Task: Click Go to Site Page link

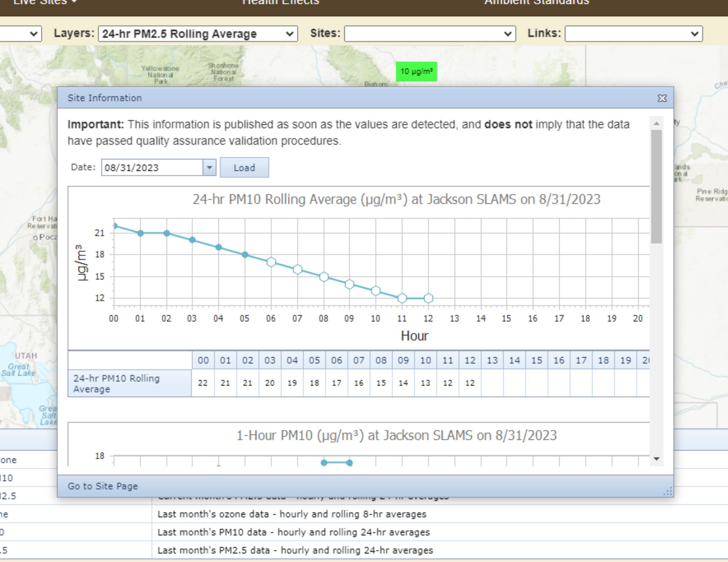Action: tap(103, 486)
